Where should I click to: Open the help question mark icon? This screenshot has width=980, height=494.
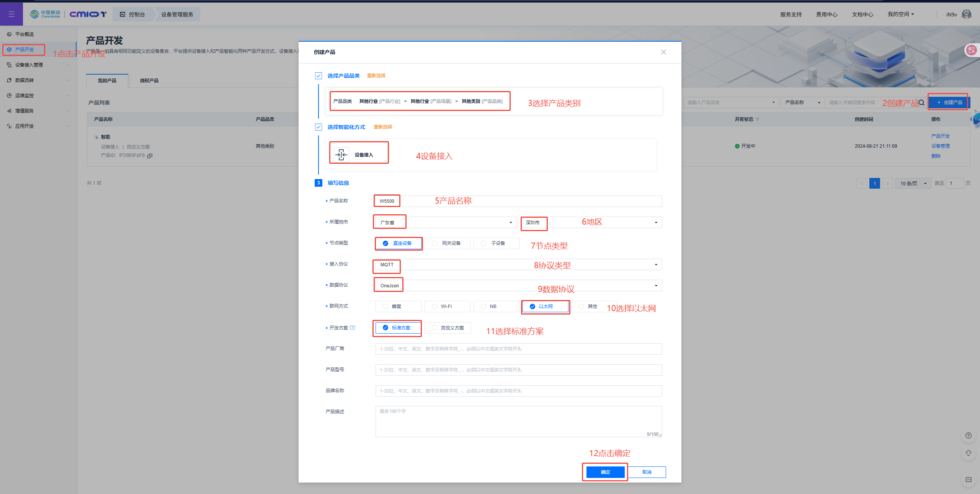(968, 435)
